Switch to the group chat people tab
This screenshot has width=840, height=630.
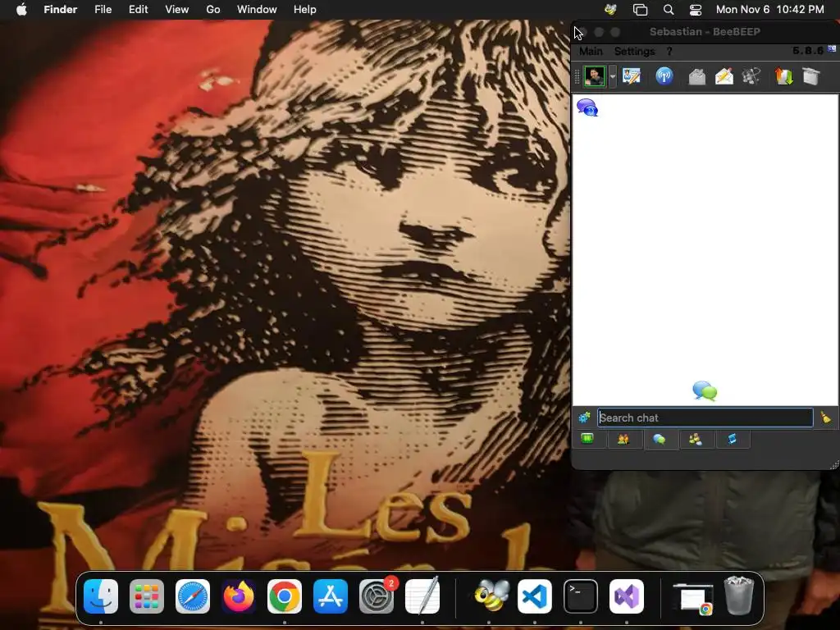(x=696, y=440)
